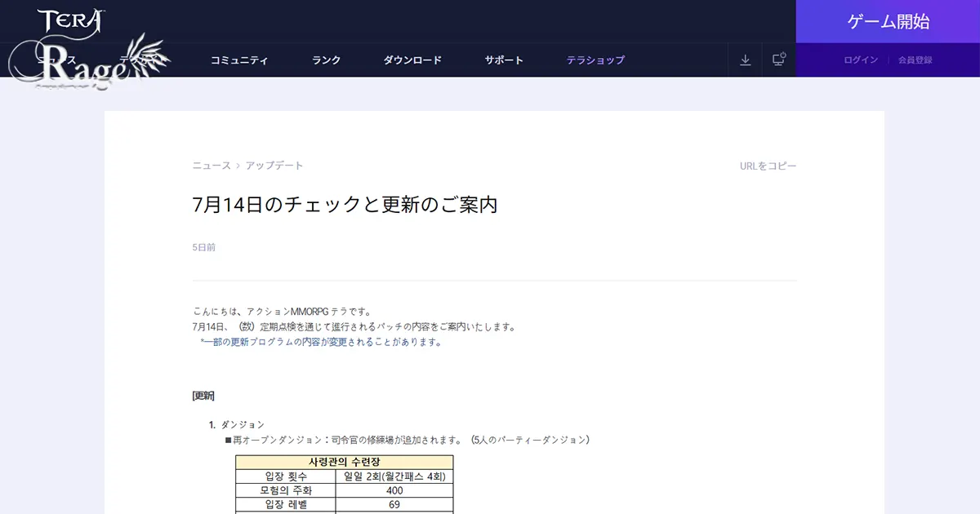Screen dimensions: 980x514
Task: Click the blue update program disclaimer link
Action: click(320, 342)
